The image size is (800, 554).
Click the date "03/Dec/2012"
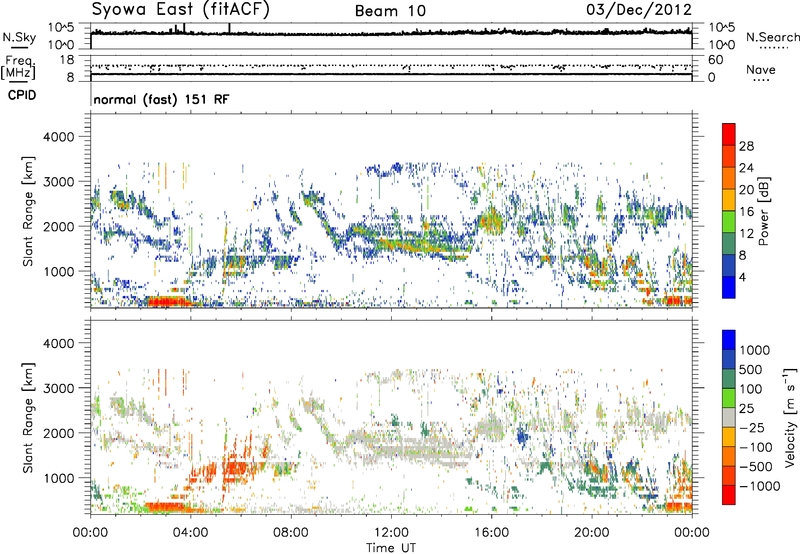tap(639, 10)
